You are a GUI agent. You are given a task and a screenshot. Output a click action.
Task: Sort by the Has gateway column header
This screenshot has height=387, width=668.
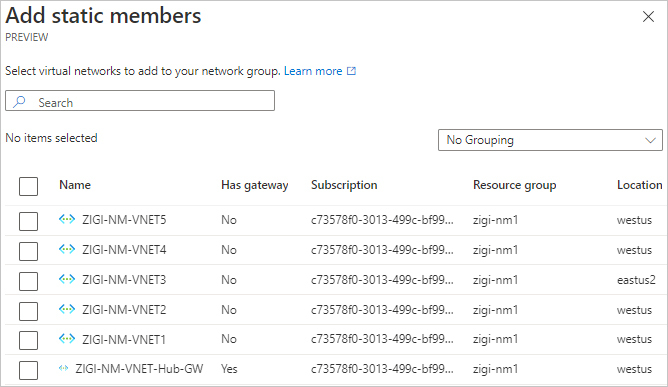[254, 185]
